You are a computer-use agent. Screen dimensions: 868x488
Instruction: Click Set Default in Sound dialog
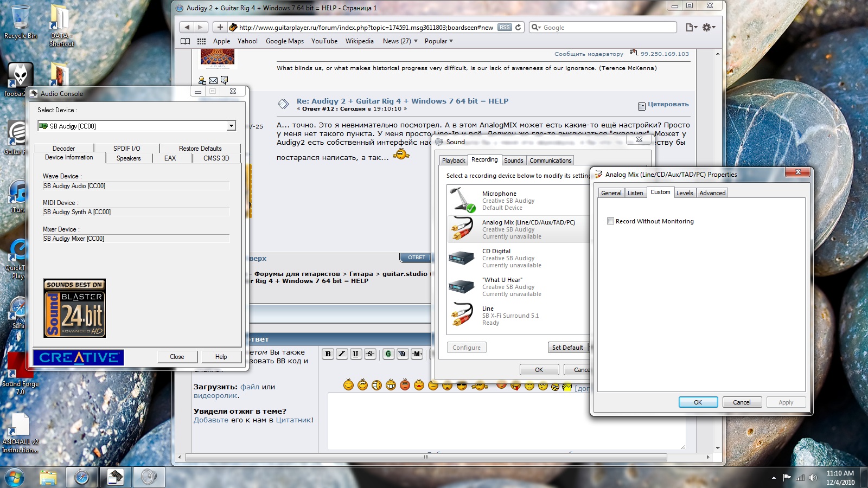click(567, 348)
